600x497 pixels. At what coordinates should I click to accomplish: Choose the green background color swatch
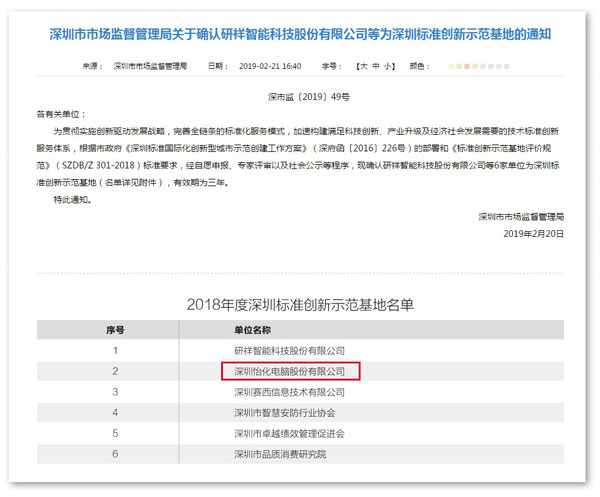point(475,66)
